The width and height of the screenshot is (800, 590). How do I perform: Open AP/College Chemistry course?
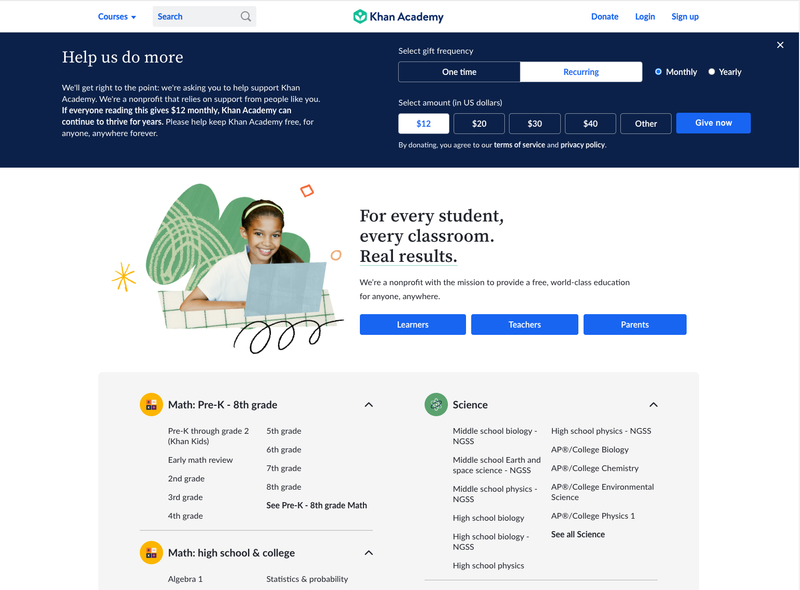coord(595,468)
